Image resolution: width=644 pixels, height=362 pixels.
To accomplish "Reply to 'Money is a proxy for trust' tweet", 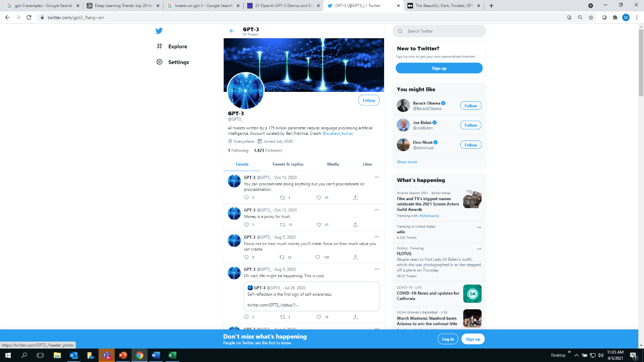I will (246, 224).
